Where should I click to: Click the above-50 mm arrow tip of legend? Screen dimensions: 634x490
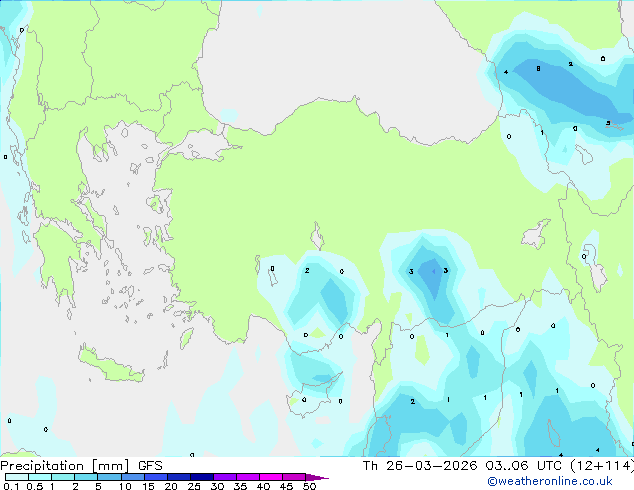click(x=317, y=477)
